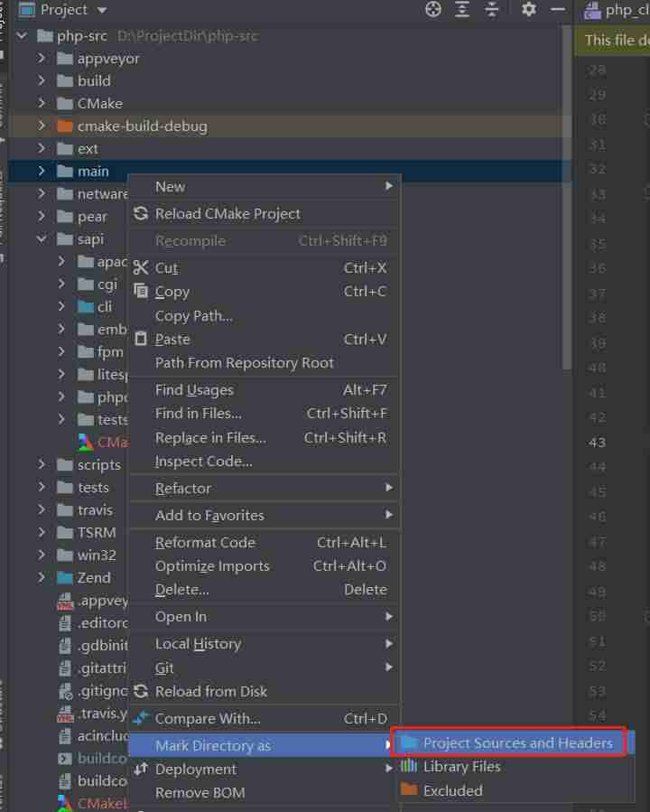
Task: Choose Optimize Imports
Action: pos(264,565)
